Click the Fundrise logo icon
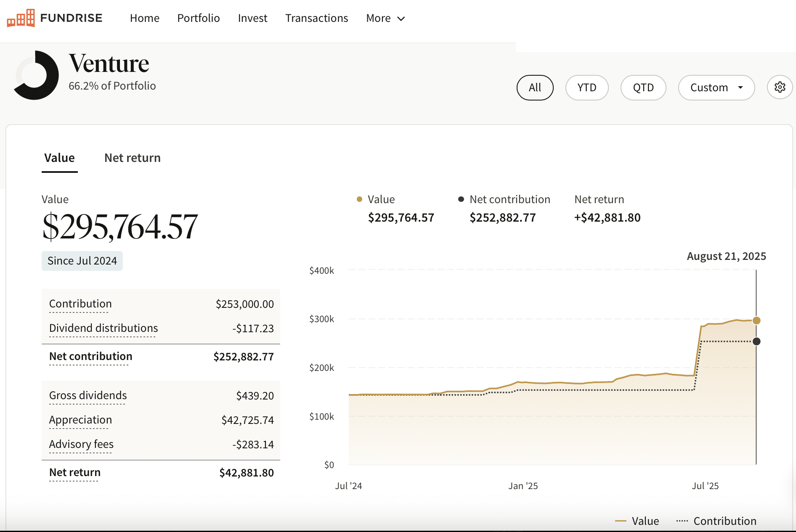This screenshot has height=532, width=796. point(21,18)
